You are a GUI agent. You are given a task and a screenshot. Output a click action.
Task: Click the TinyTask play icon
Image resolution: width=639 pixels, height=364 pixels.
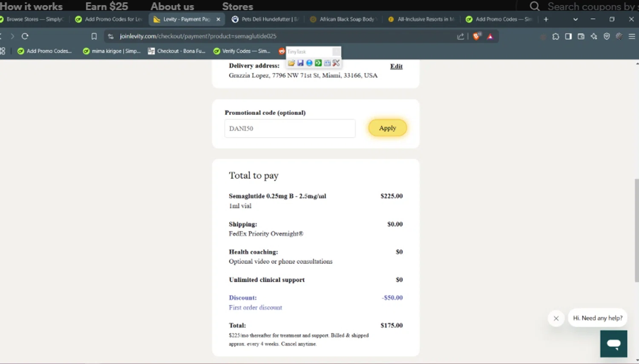point(318,63)
